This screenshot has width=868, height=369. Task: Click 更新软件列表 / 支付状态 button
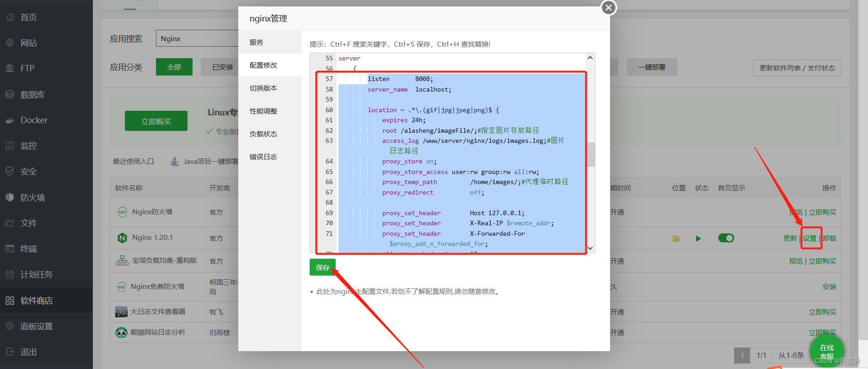797,68
